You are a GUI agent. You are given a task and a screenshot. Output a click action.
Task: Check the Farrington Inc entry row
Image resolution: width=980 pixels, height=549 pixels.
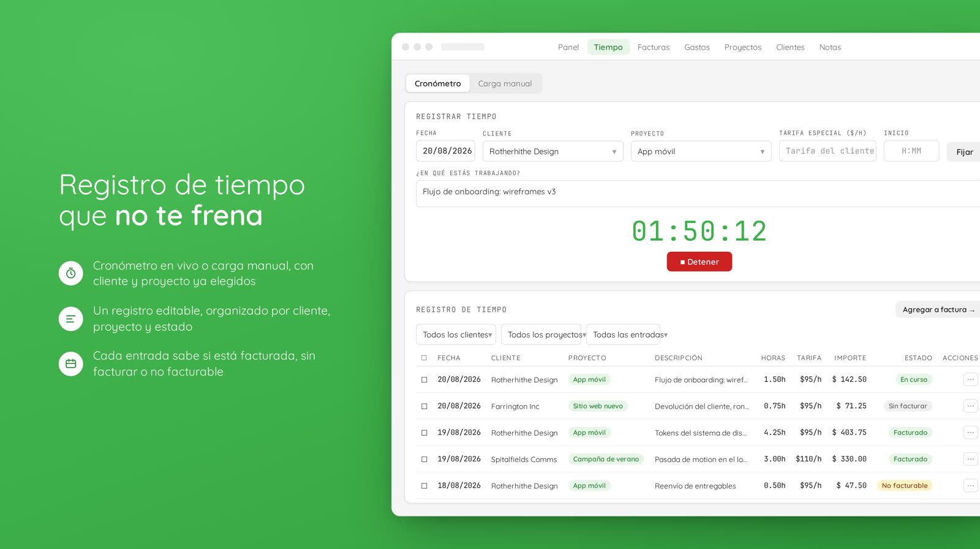pyautogui.click(x=424, y=406)
